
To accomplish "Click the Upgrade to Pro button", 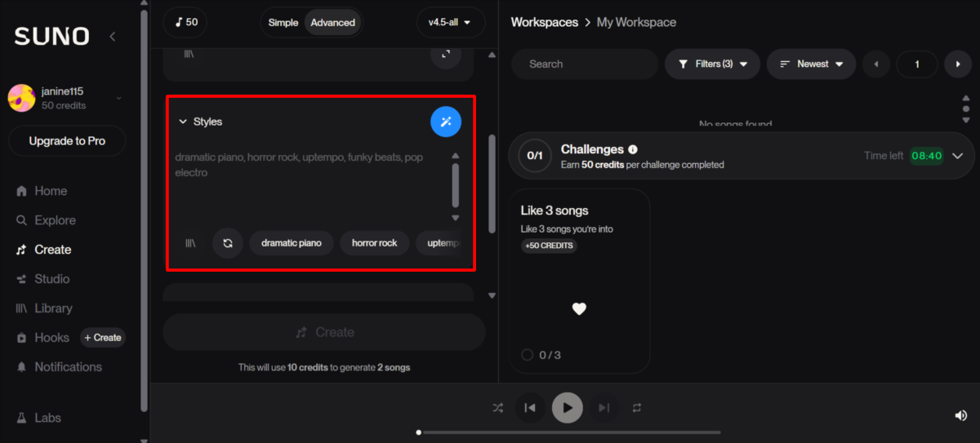I will point(67,140).
